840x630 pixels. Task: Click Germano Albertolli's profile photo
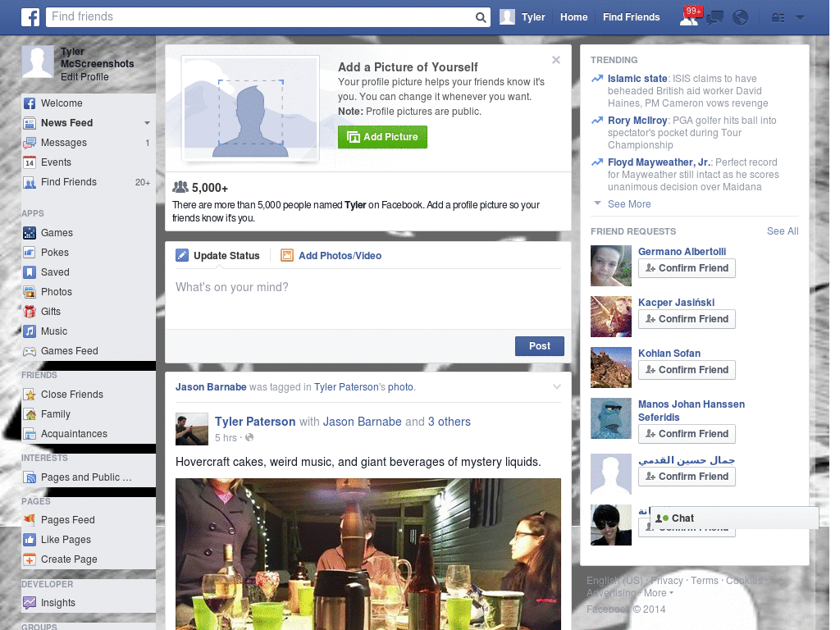click(x=610, y=266)
